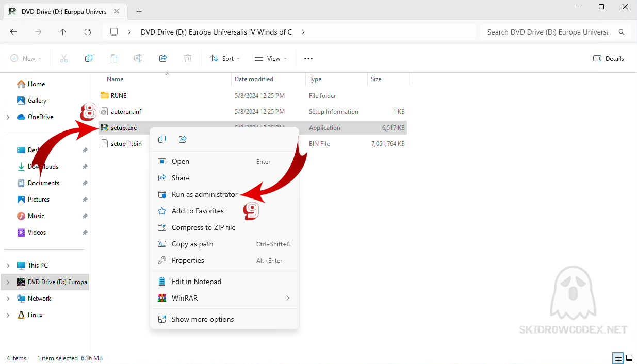The width and height of the screenshot is (637, 364).
Task: Select Show more options
Action: [x=224, y=319]
